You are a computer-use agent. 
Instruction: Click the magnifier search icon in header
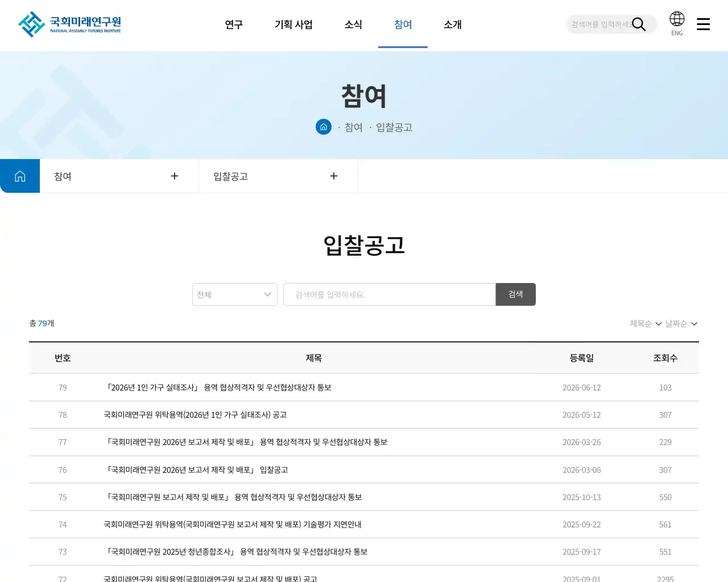(x=639, y=24)
